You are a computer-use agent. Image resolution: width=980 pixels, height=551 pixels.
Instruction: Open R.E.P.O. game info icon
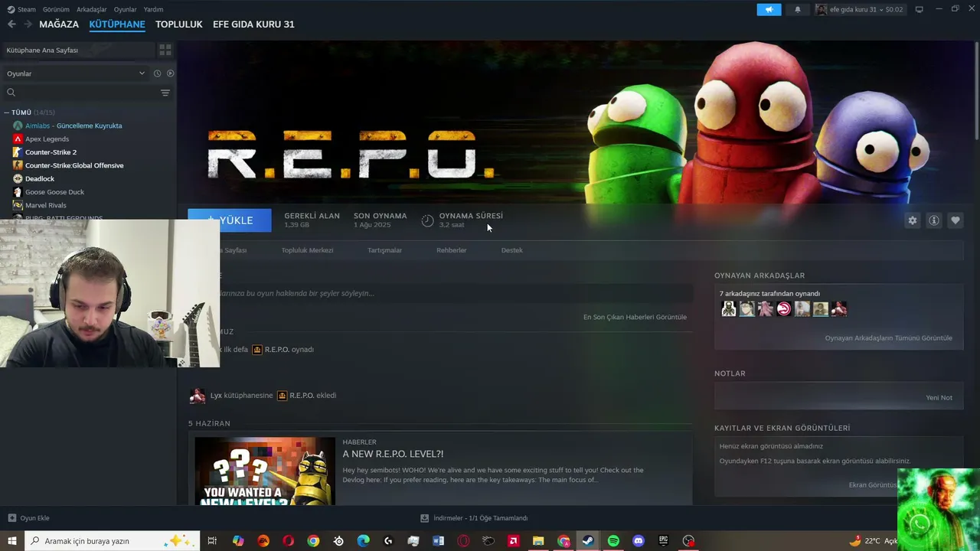(x=933, y=220)
